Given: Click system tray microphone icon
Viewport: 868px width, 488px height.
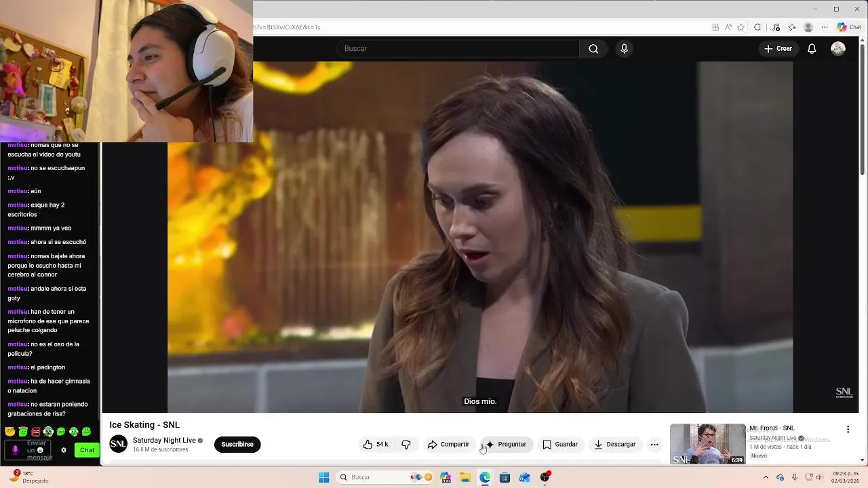Looking at the screenshot, I should coord(795,477).
